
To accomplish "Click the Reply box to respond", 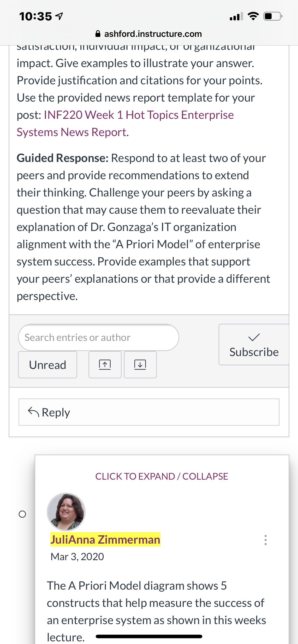I will pos(149,412).
